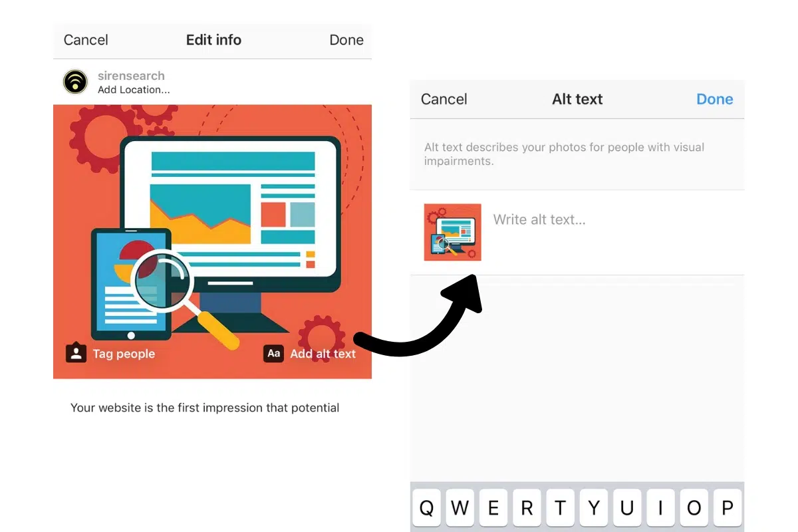Tap the Tag people label
Screen dimensions: 798x532
point(124,354)
